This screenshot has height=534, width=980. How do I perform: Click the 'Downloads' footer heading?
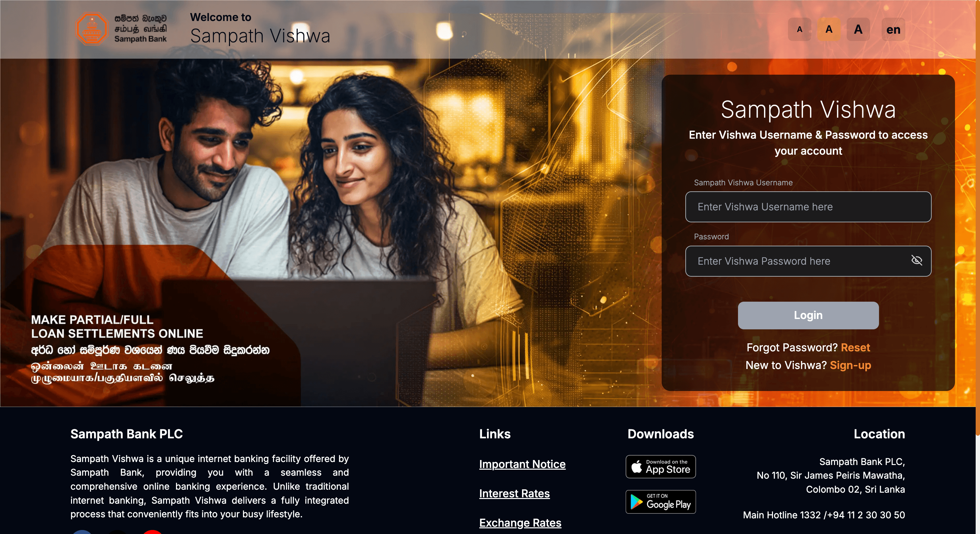(x=660, y=434)
